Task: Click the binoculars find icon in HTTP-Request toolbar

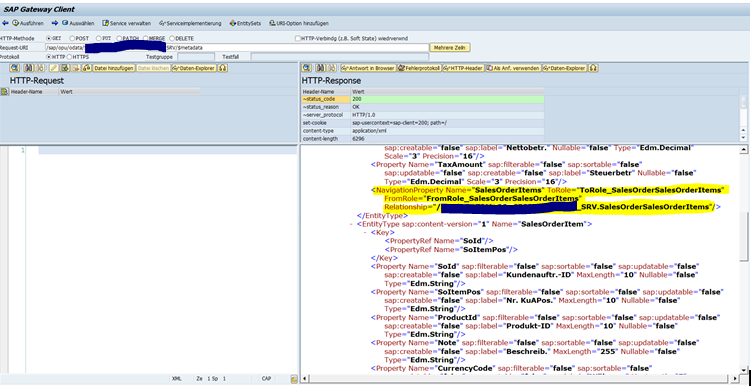Action: click(28, 68)
